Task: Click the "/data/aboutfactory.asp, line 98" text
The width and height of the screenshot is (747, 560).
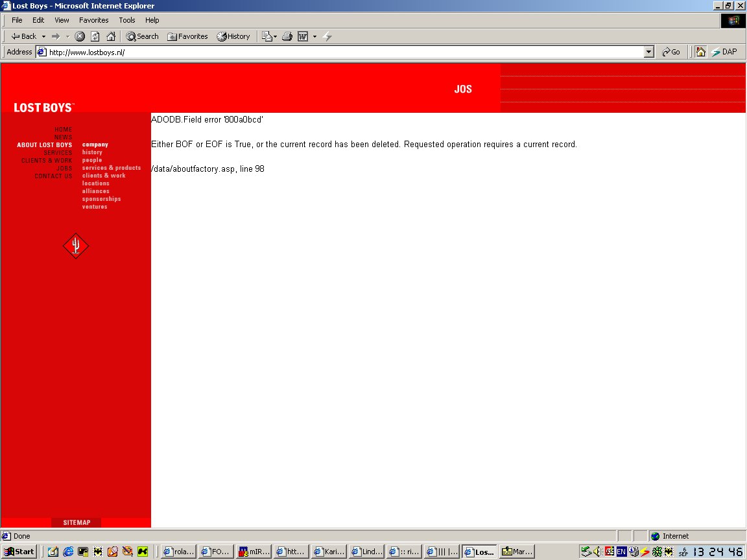Action: coord(207,169)
